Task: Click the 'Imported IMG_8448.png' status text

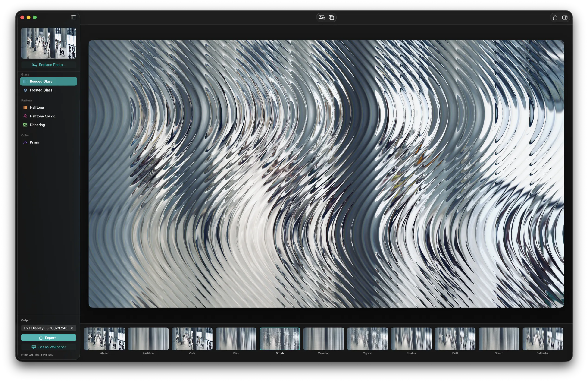Action: [x=37, y=355]
